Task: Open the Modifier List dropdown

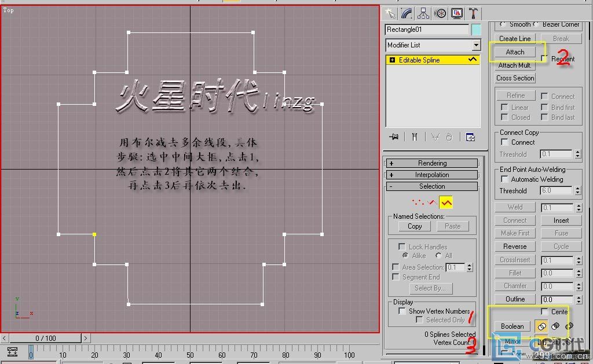Action: tap(476, 45)
